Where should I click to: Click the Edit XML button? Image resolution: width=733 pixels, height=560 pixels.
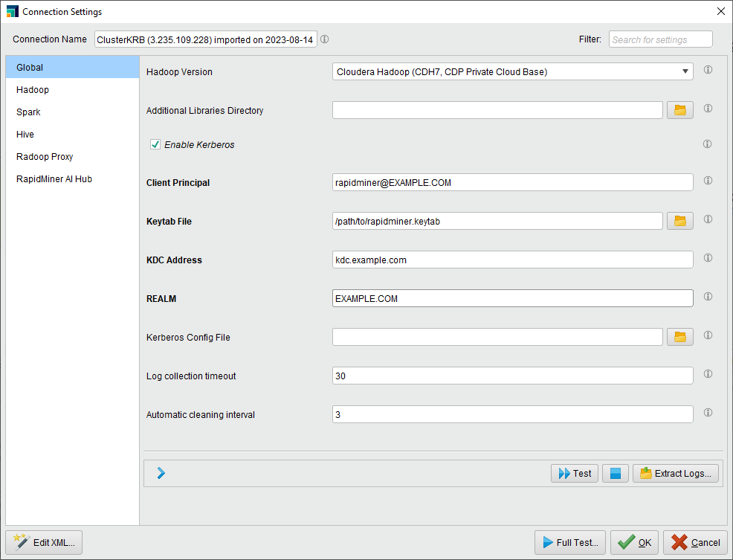[x=44, y=542]
